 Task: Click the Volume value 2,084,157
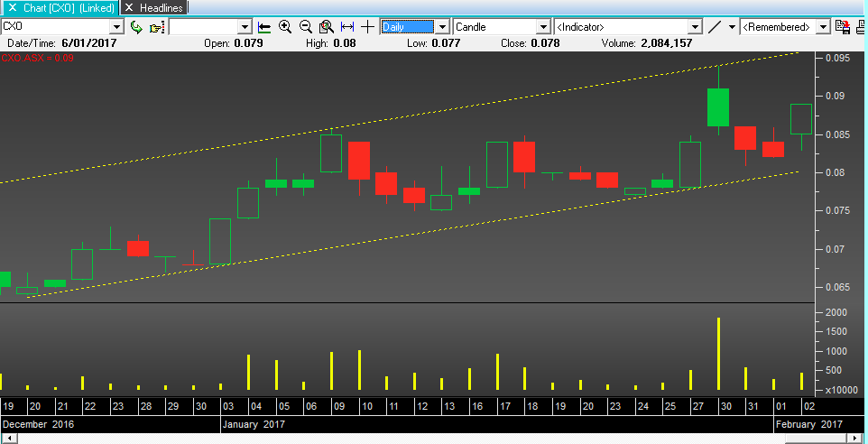[x=667, y=43]
